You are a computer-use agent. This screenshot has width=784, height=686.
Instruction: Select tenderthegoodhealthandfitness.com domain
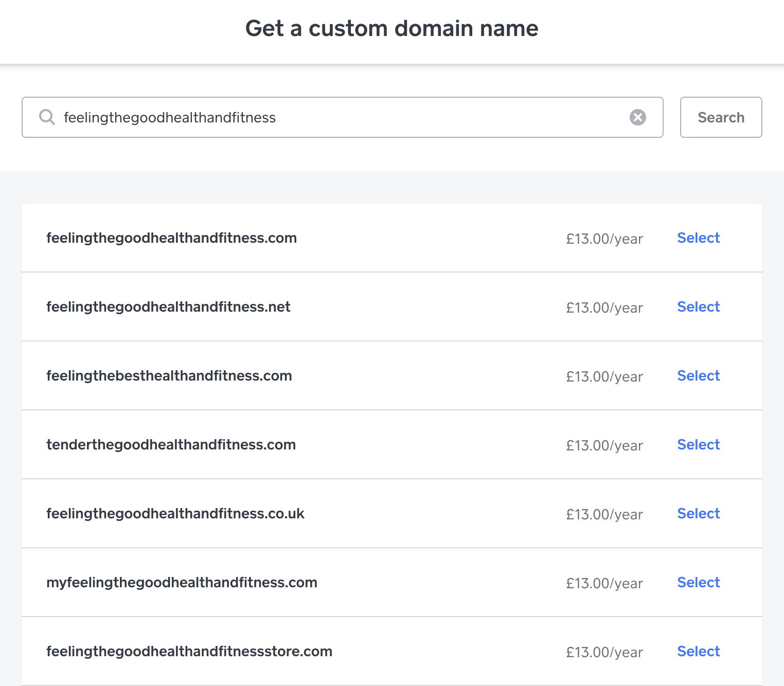(698, 445)
